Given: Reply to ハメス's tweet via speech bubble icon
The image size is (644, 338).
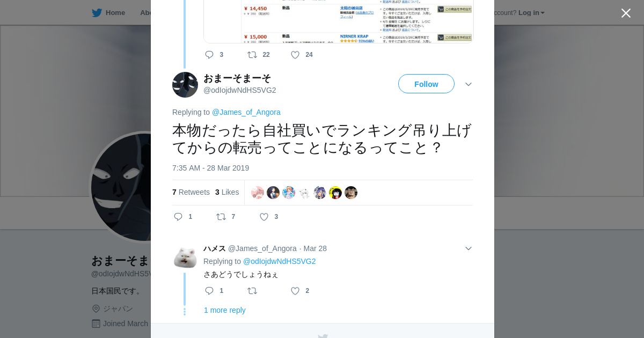Looking at the screenshot, I should pos(209,291).
